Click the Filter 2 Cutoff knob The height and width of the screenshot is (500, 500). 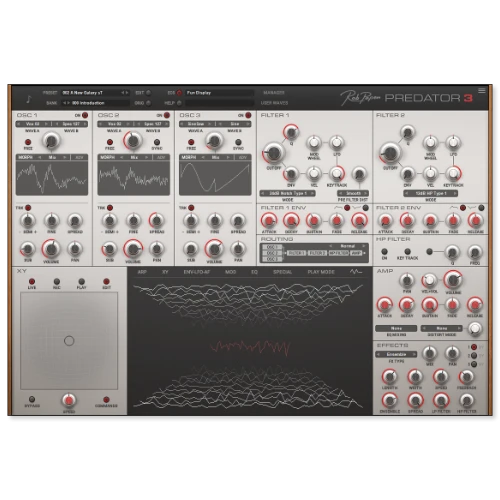tap(390, 153)
